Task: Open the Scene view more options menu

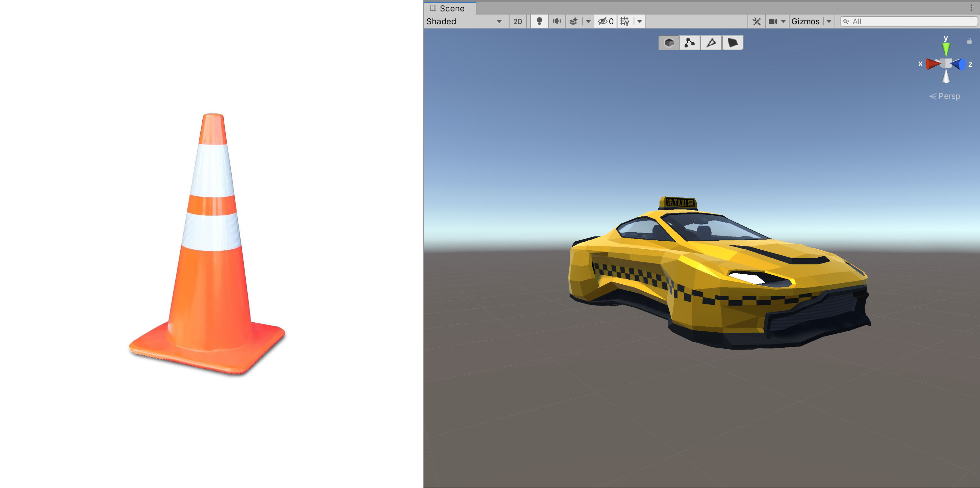Action: [x=971, y=8]
